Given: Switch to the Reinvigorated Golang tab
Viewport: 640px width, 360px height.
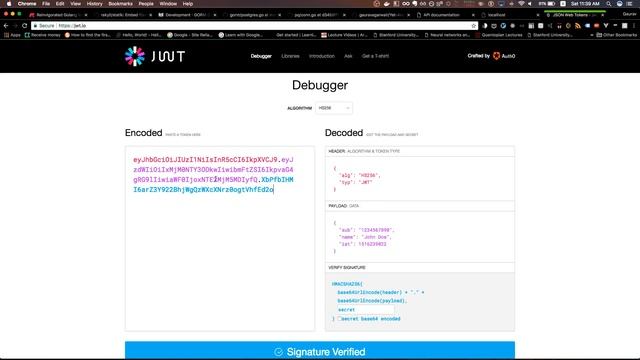Looking at the screenshot, I should tap(58, 15).
